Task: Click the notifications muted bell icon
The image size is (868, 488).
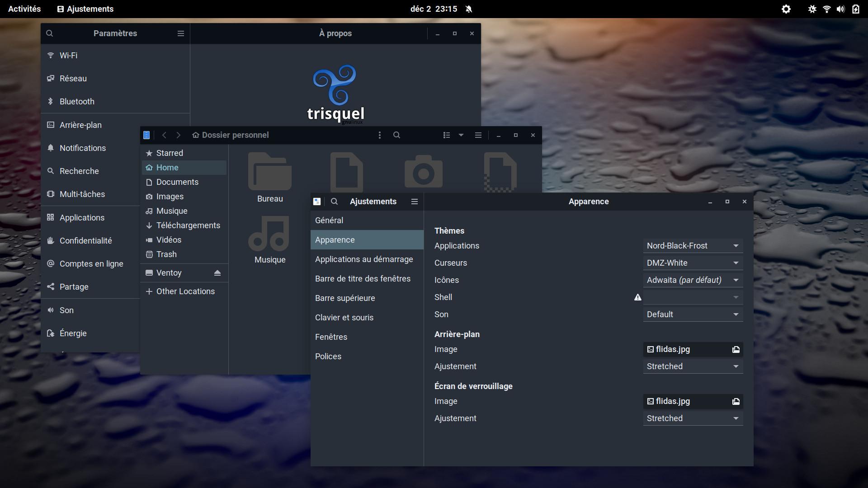Action: pyautogui.click(x=469, y=9)
